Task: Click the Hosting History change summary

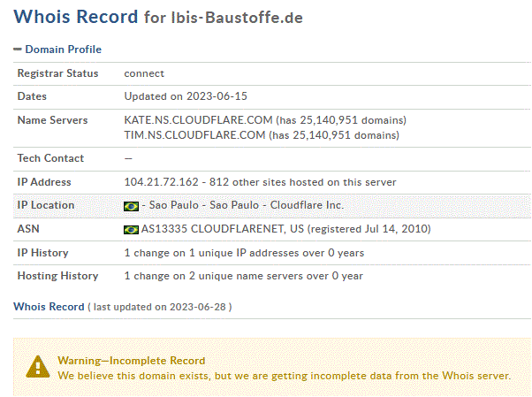Action: click(x=243, y=276)
